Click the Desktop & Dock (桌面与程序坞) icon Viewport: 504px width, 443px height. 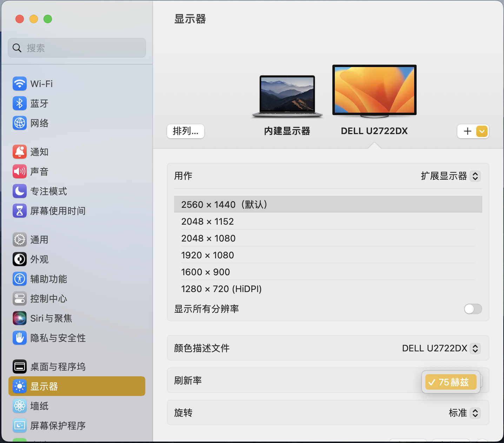pyautogui.click(x=20, y=366)
